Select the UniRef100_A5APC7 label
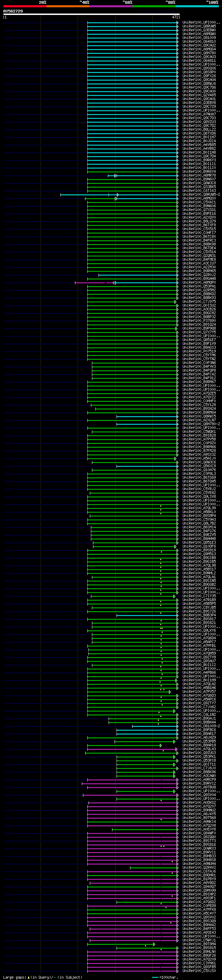222x980 pixels. 199,642
